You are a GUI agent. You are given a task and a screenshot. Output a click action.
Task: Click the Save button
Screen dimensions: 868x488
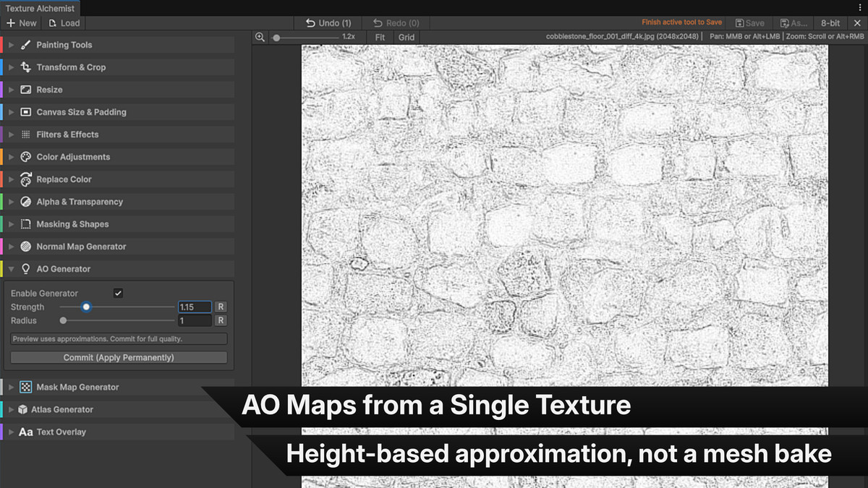point(750,23)
